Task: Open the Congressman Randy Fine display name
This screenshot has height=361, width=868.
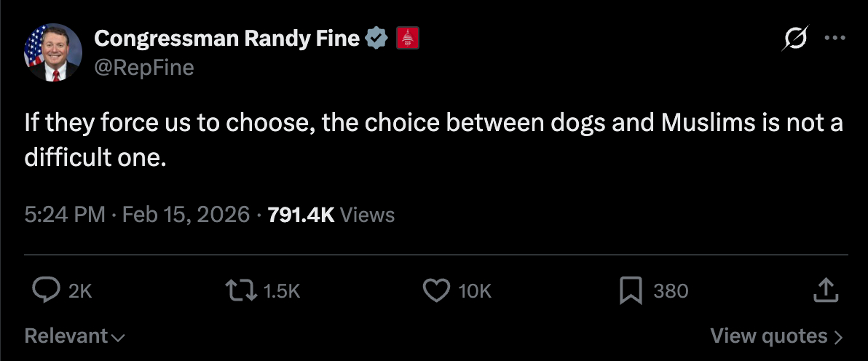Action: click(227, 38)
